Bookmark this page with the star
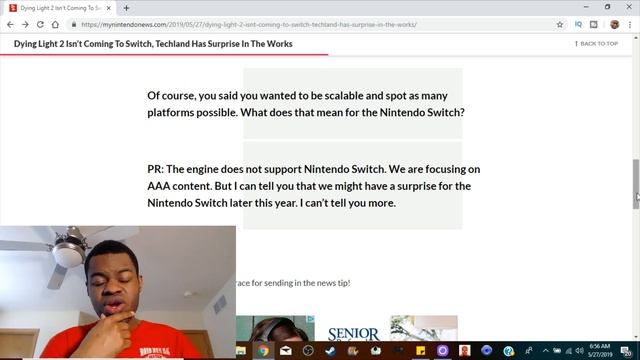 560,24
